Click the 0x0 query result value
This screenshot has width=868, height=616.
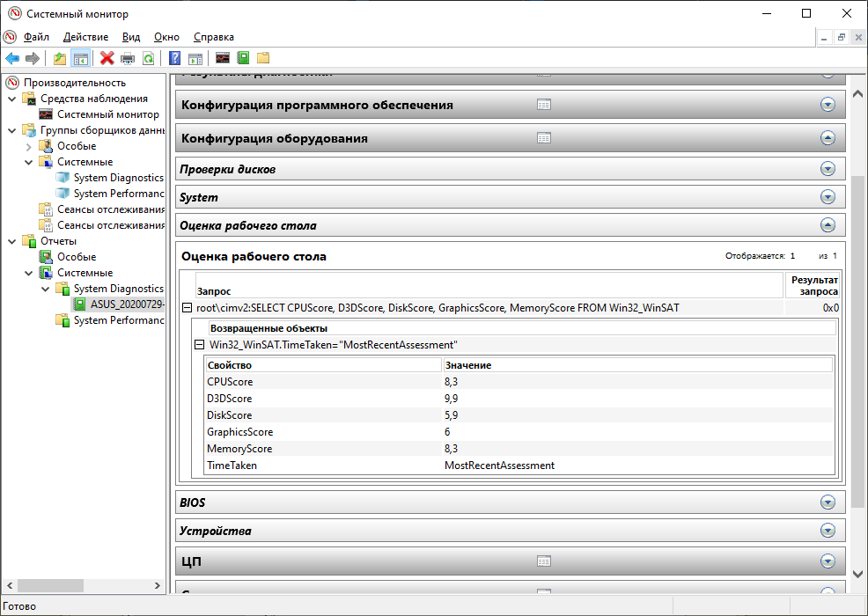[830, 308]
